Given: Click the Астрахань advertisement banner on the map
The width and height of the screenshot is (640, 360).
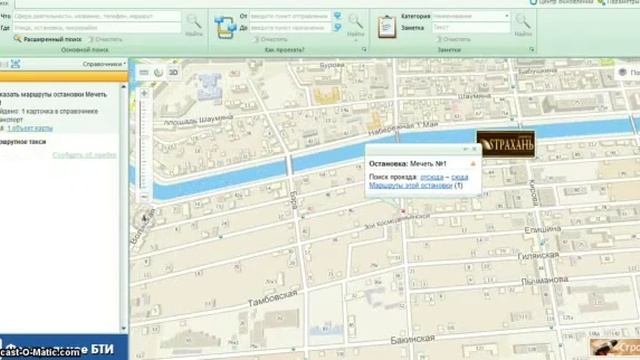Looking at the screenshot, I should (506, 144).
